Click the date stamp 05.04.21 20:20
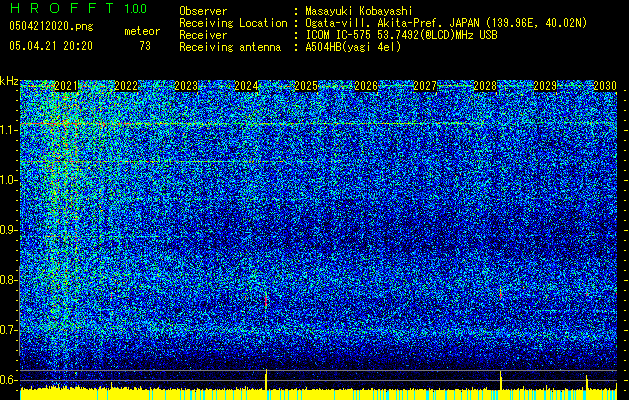 [x=51, y=46]
